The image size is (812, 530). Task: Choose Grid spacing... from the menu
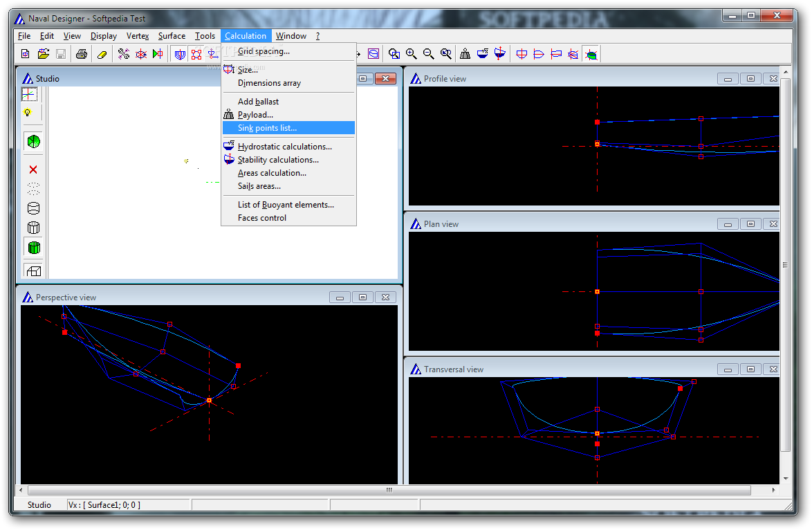point(288,51)
